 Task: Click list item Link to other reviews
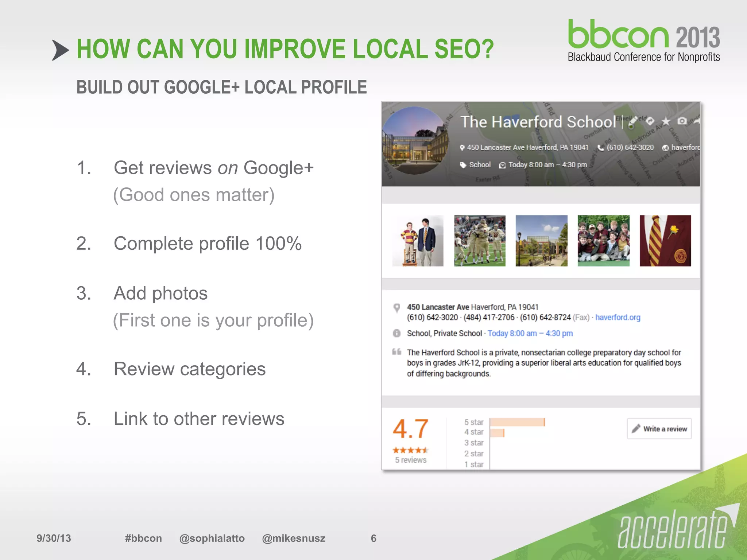pyautogui.click(x=199, y=419)
